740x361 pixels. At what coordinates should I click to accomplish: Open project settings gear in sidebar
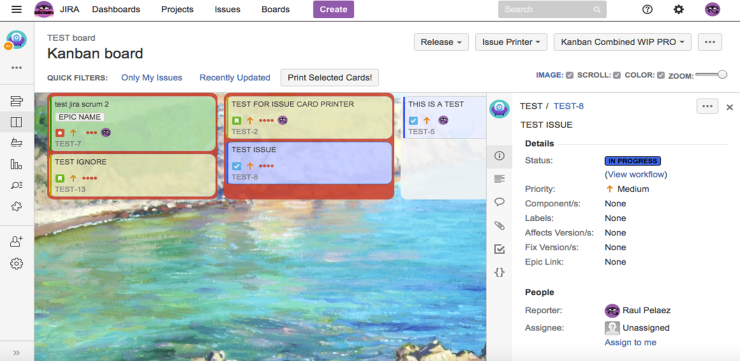(17, 263)
